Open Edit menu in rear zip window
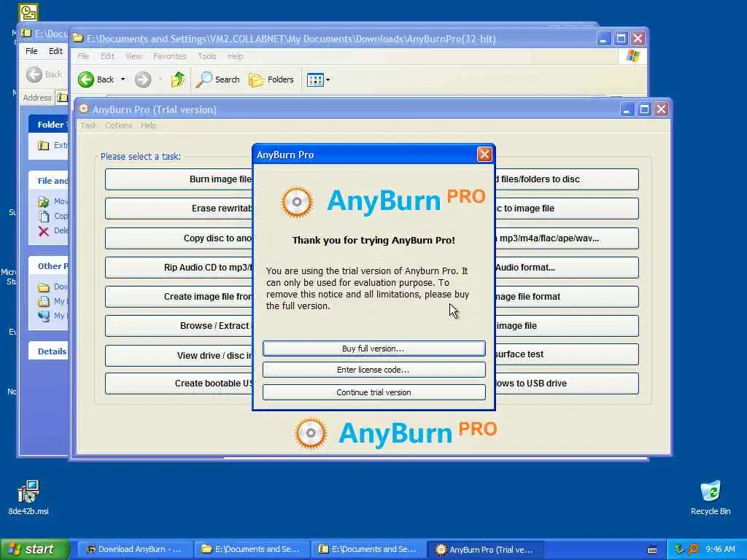The width and height of the screenshot is (747, 560). tap(55, 51)
